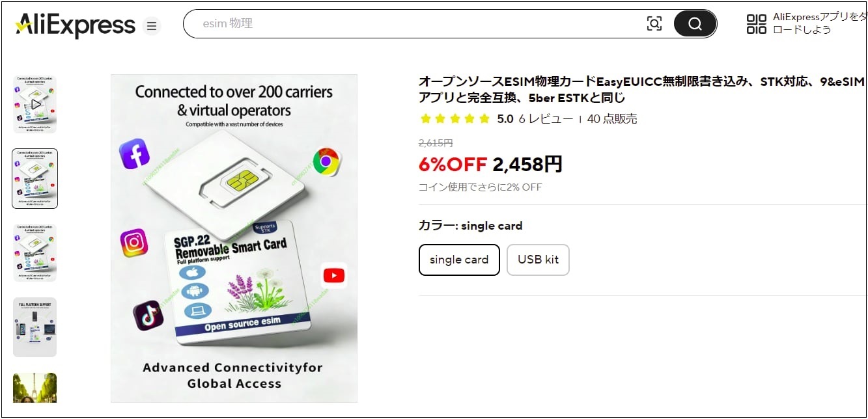Click the AliExpressアプリ download text
Image resolution: width=868 pixels, height=419 pixels.
coord(820,23)
